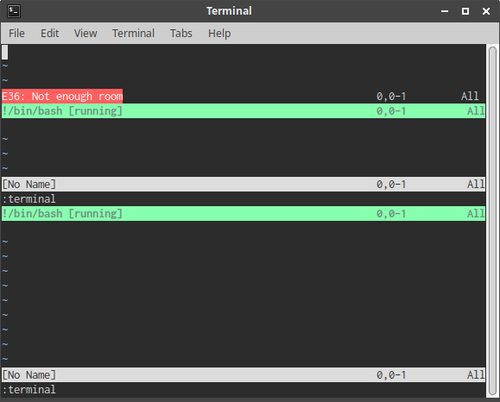The image size is (500, 402).
Task: Click the upper [No Name] status bar
Action: 243,184
